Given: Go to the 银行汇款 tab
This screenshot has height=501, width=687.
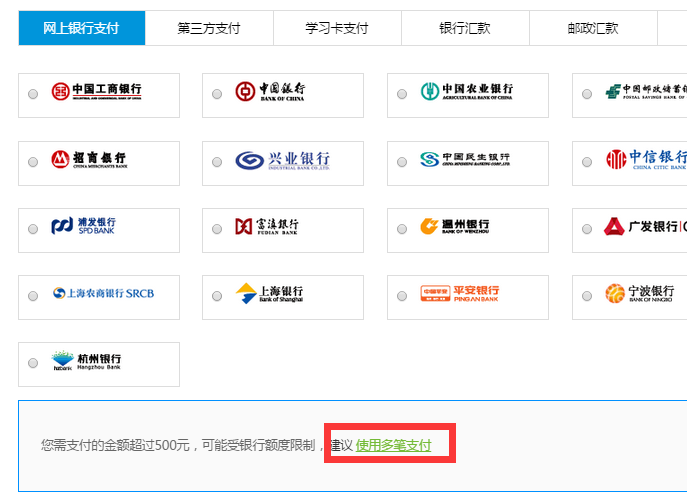Looking at the screenshot, I should [465, 28].
